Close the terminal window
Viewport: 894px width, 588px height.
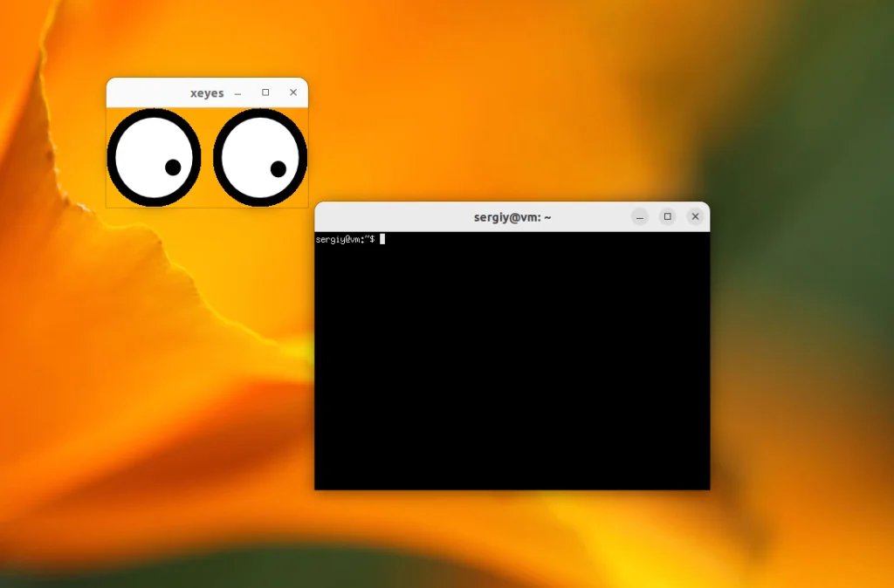point(695,216)
